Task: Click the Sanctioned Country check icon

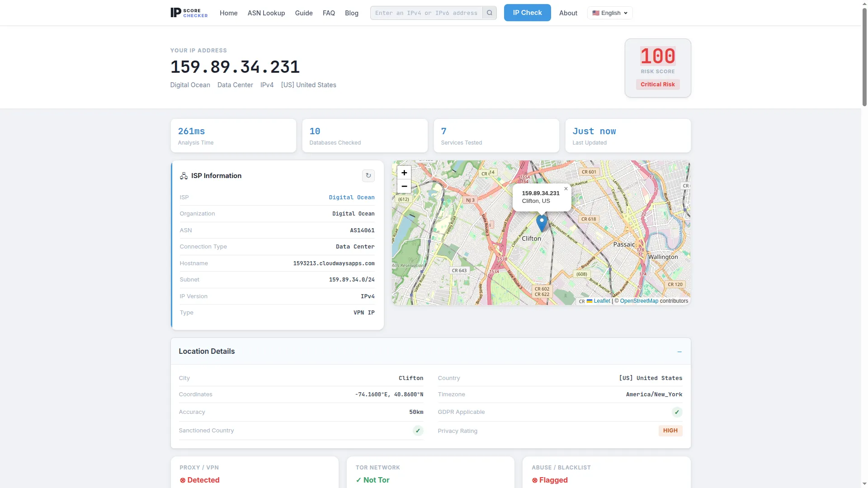Action: pyautogui.click(x=418, y=431)
